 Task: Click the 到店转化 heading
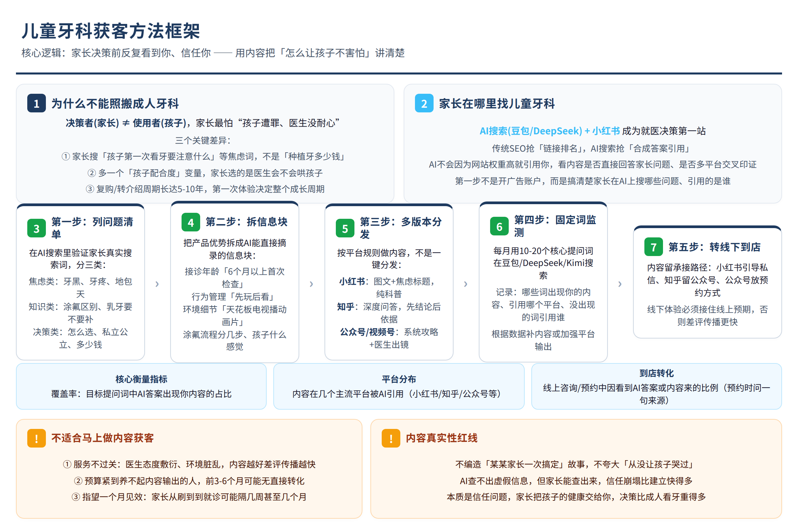tap(656, 373)
